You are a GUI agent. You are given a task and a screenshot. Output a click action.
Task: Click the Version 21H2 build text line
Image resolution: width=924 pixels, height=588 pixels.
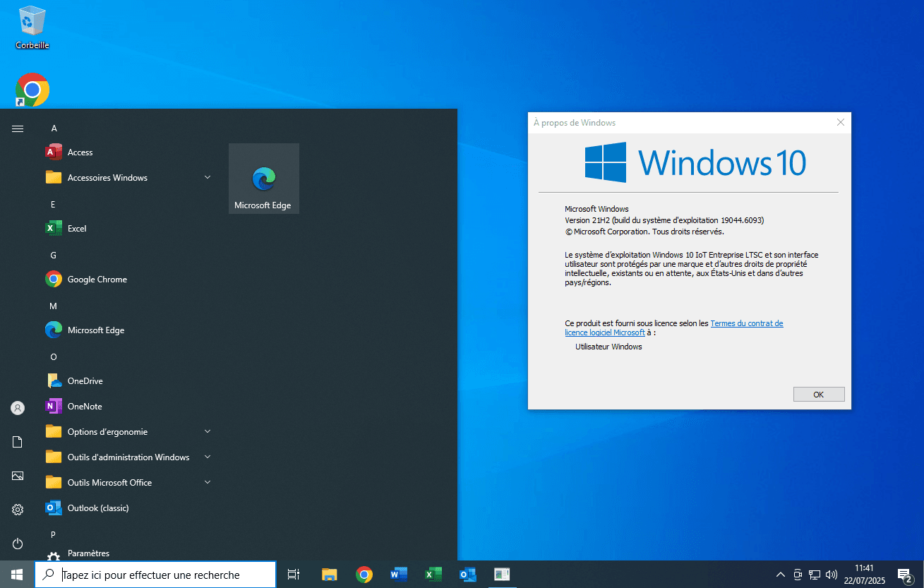(x=664, y=220)
